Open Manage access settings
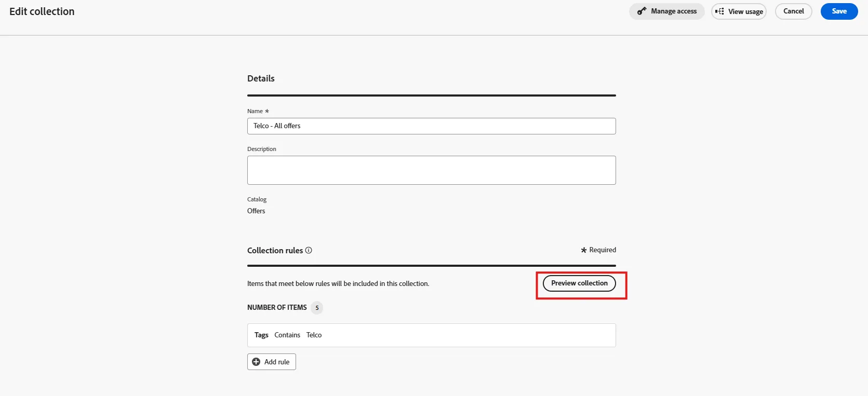 pyautogui.click(x=667, y=11)
